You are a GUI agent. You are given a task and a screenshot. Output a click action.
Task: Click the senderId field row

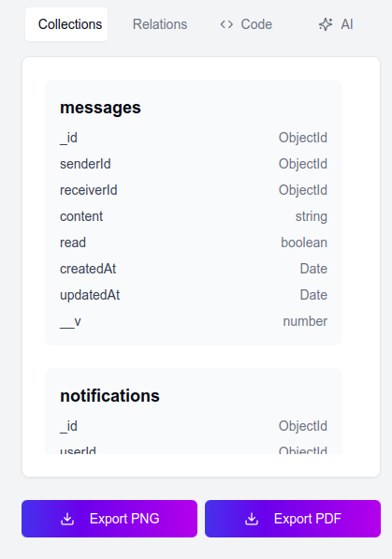[x=194, y=164]
